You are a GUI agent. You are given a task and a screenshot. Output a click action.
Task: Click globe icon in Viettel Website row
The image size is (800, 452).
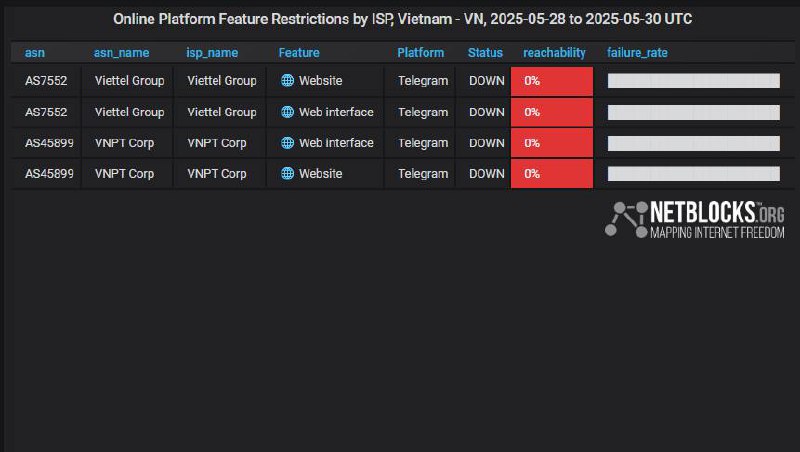(287, 81)
